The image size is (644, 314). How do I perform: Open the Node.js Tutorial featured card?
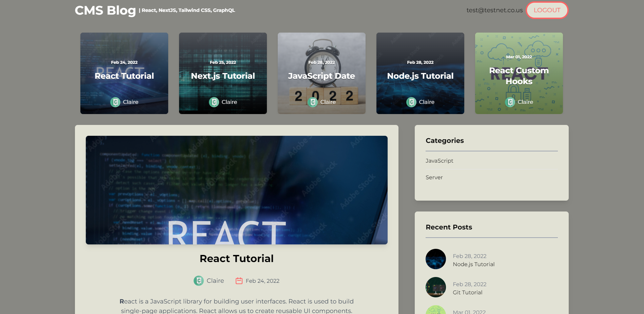(420, 73)
